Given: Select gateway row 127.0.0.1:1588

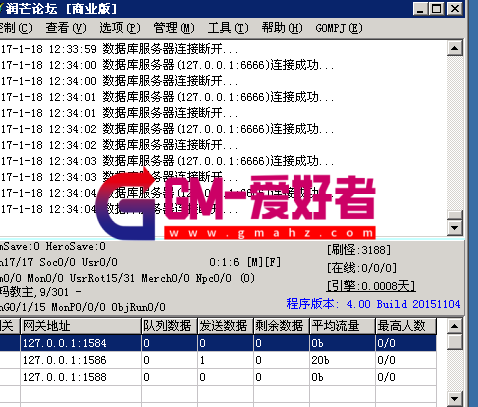Looking at the screenshot, I should click(x=218, y=377).
